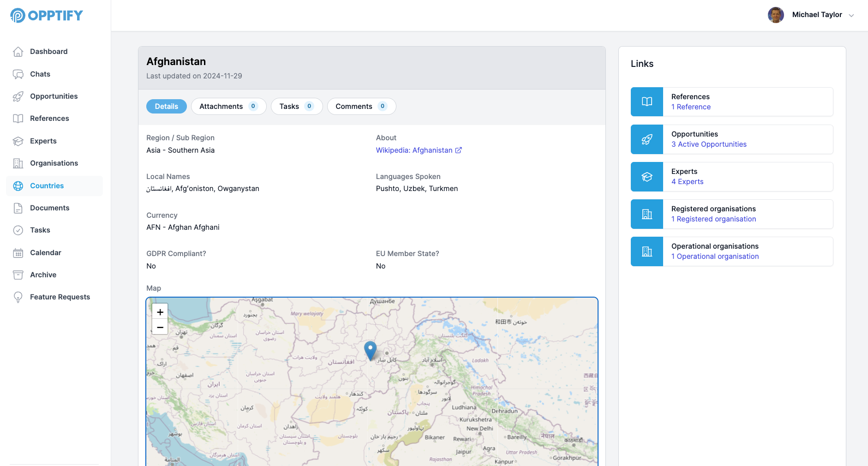This screenshot has height=466, width=868.
Task: Open Organisations via the building icon
Action: point(18,163)
